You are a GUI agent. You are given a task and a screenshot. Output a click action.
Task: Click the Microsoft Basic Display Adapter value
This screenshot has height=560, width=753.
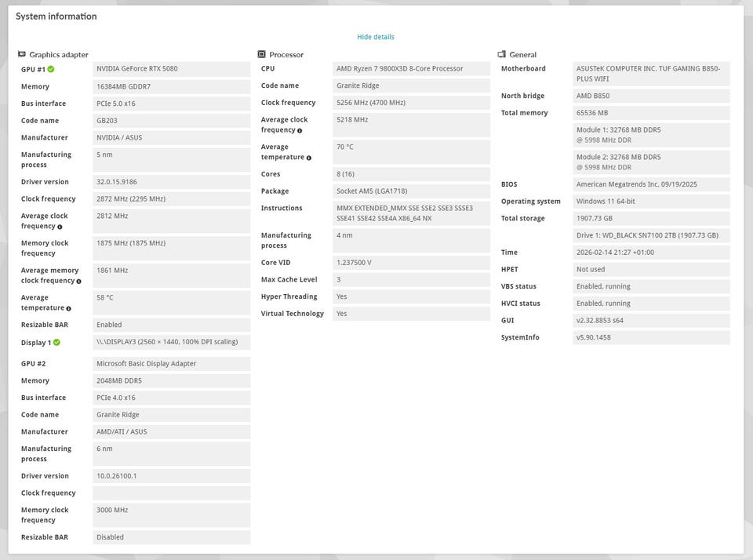pos(172,364)
